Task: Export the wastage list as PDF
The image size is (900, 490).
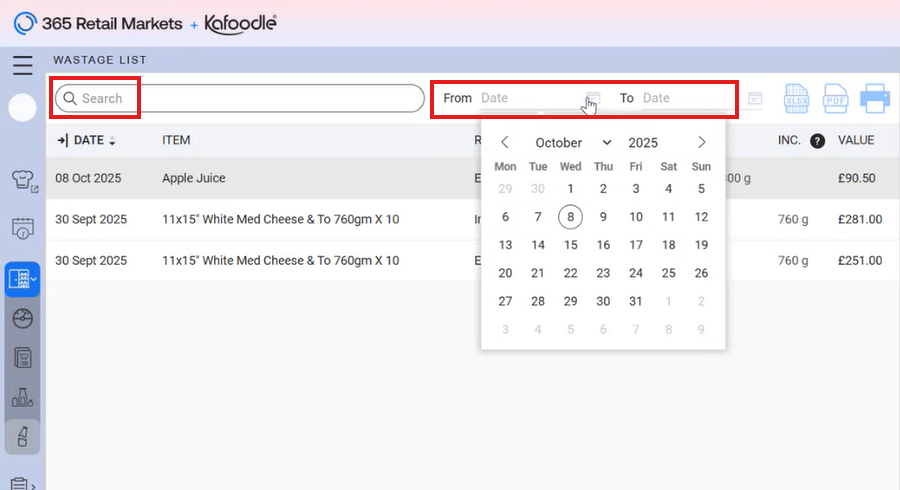Action: pos(836,99)
